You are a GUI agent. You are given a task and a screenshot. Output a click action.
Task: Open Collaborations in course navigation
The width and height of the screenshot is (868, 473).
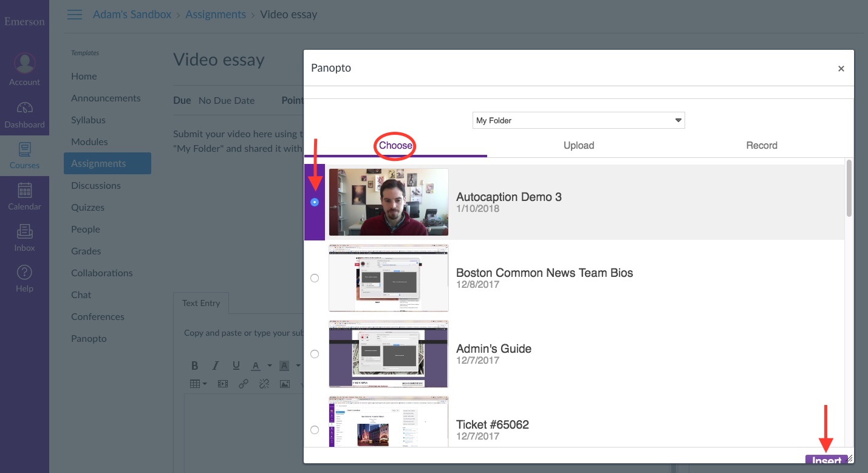[102, 273]
